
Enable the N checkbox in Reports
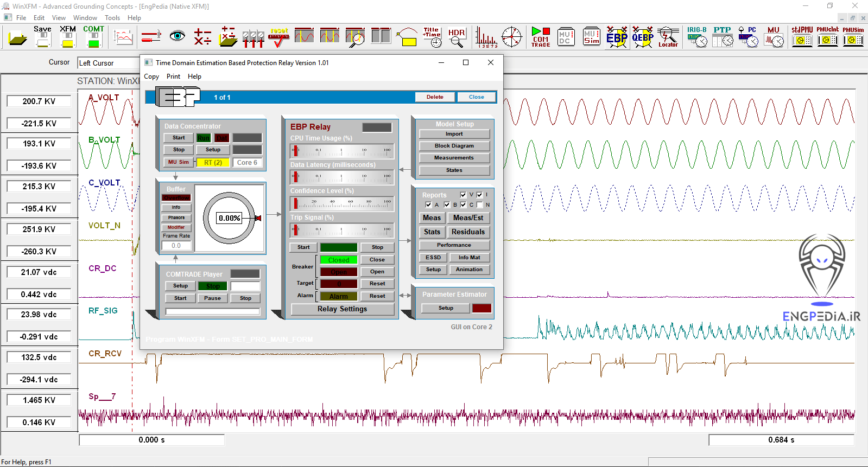pyautogui.click(x=479, y=204)
